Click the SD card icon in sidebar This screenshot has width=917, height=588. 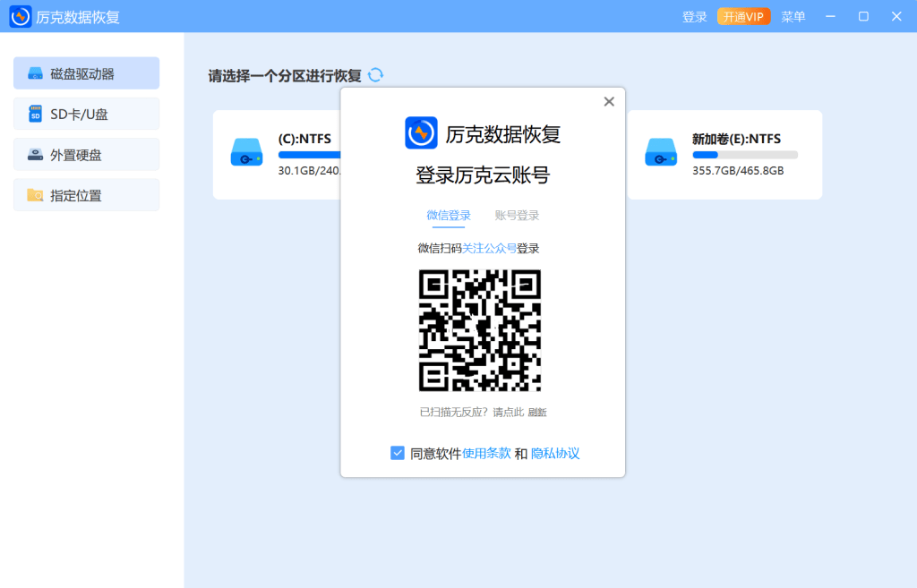coord(35,114)
